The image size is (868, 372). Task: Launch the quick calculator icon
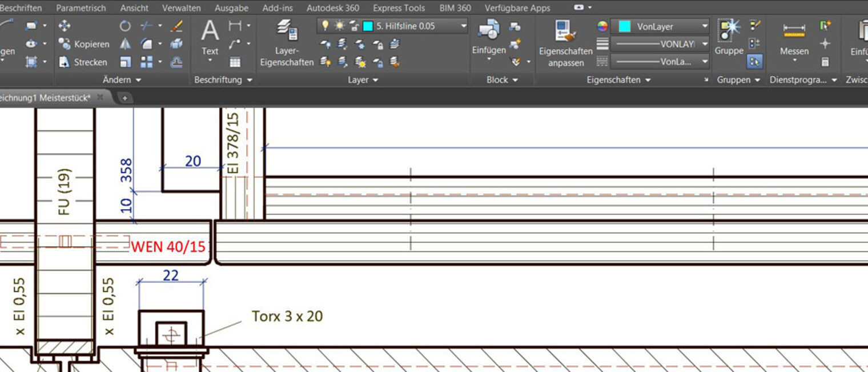pos(825,62)
